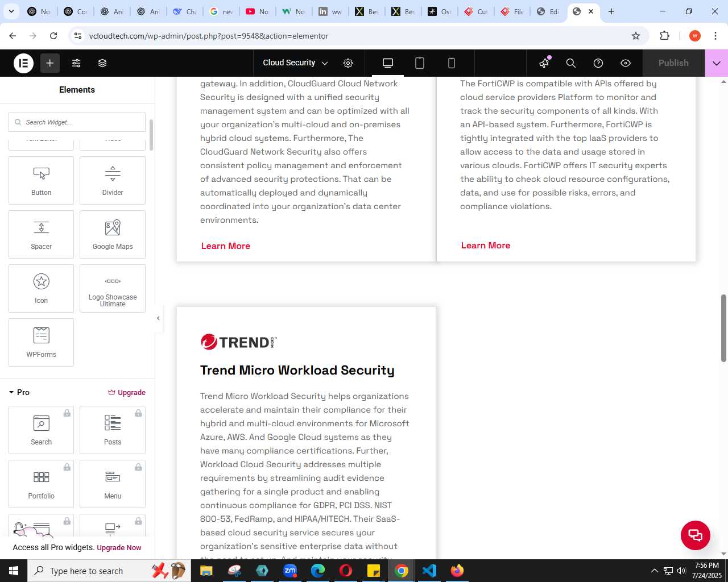The width and height of the screenshot is (728, 582).
Task: Switch to the 'File' tab
Action: [x=512, y=11]
